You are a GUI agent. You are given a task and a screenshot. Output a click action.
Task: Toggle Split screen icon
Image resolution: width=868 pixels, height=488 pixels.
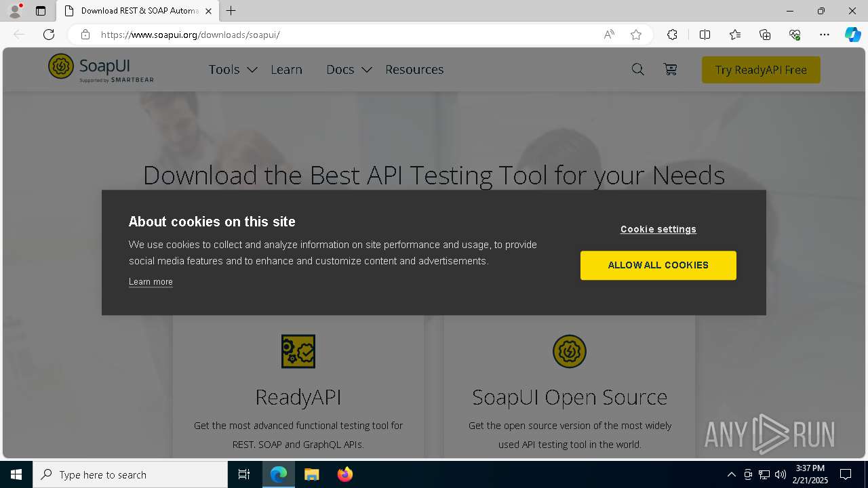[705, 35]
